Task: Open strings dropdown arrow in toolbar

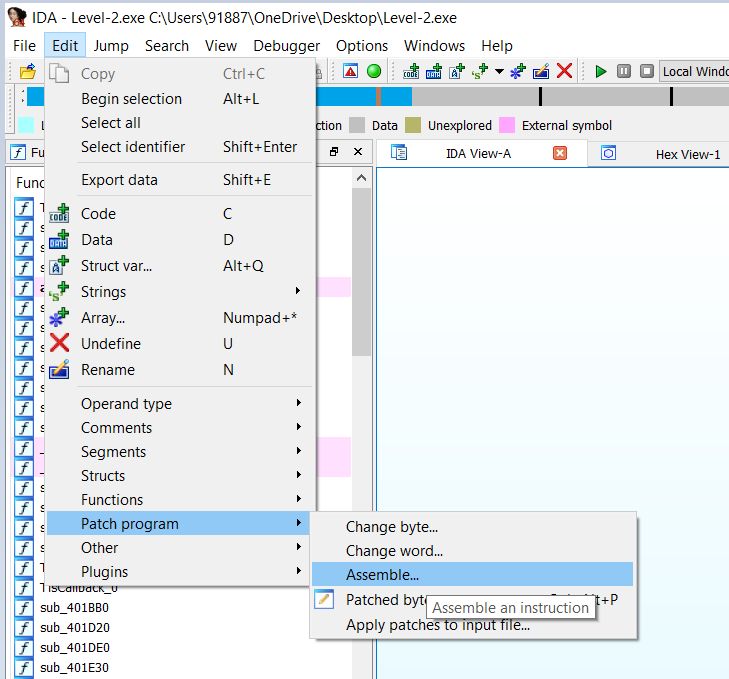Action: [499, 71]
